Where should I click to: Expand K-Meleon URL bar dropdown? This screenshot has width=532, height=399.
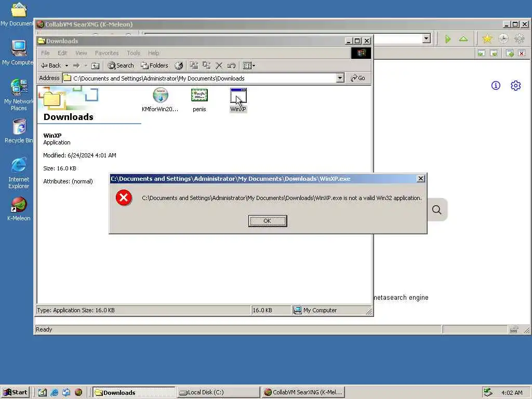click(x=427, y=38)
